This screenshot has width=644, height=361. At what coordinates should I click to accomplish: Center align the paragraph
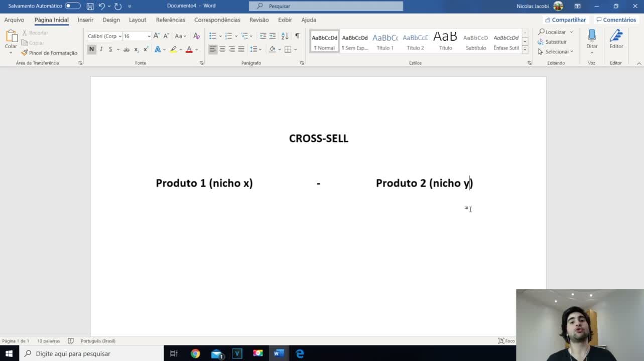point(222,49)
